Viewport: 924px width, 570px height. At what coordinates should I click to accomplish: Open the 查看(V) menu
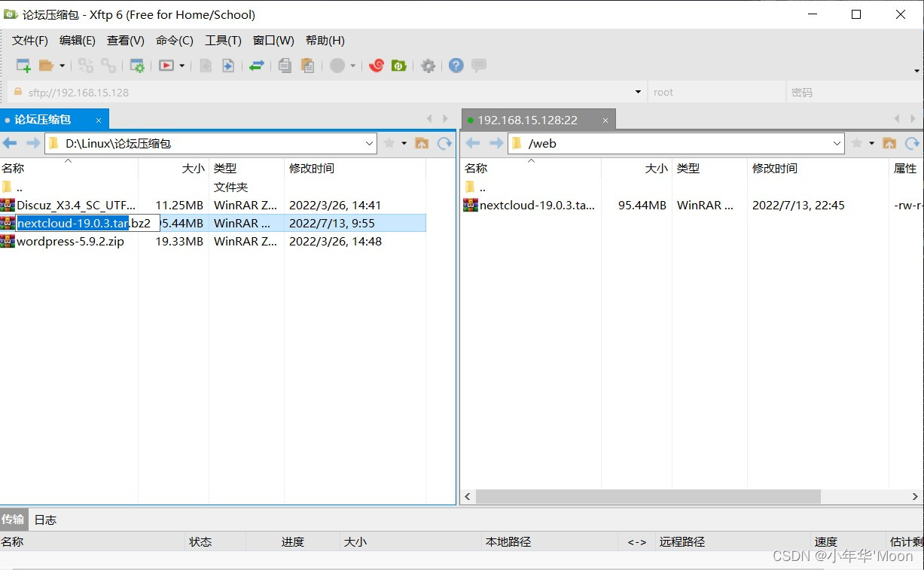[x=126, y=41]
